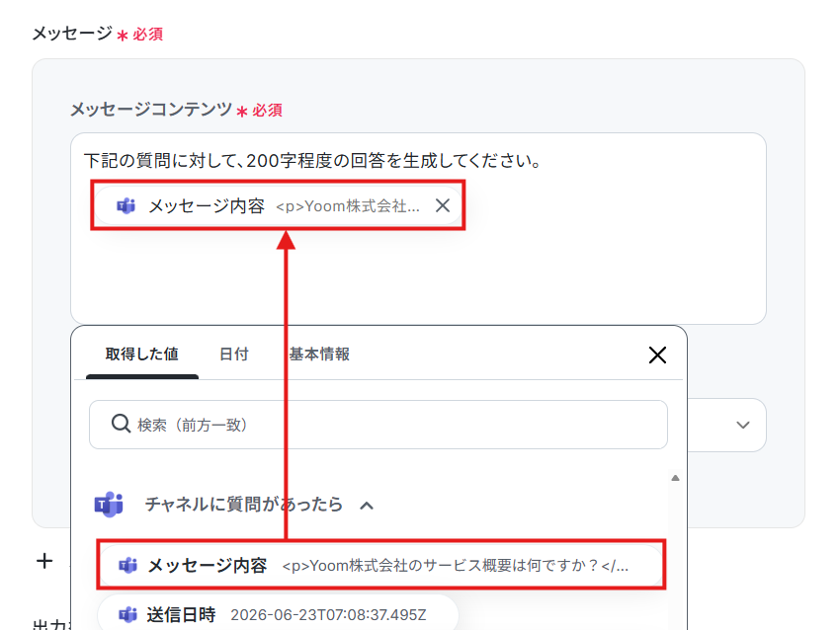Focus the 検索（前方一致）search field
The image size is (840, 630).
(378, 425)
